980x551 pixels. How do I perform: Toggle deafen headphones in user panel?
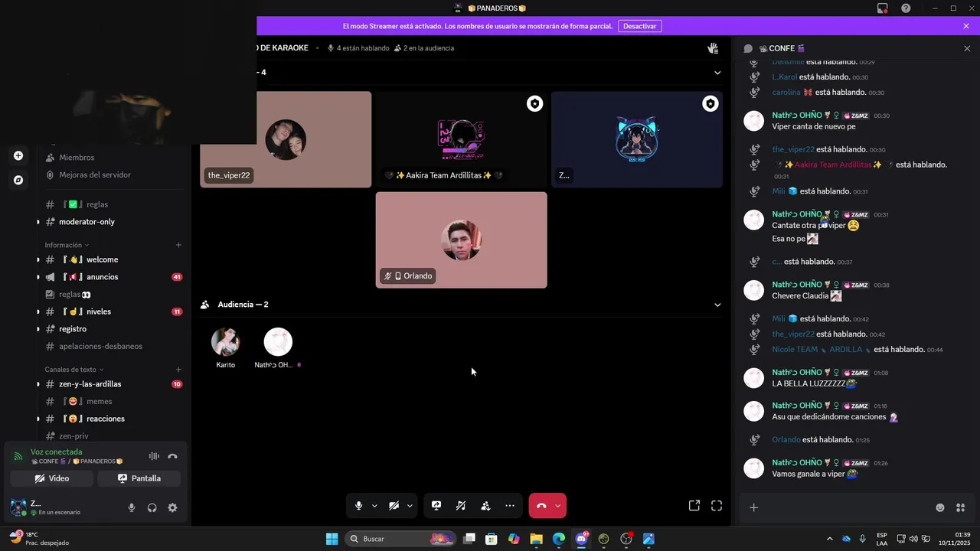click(152, 507)
